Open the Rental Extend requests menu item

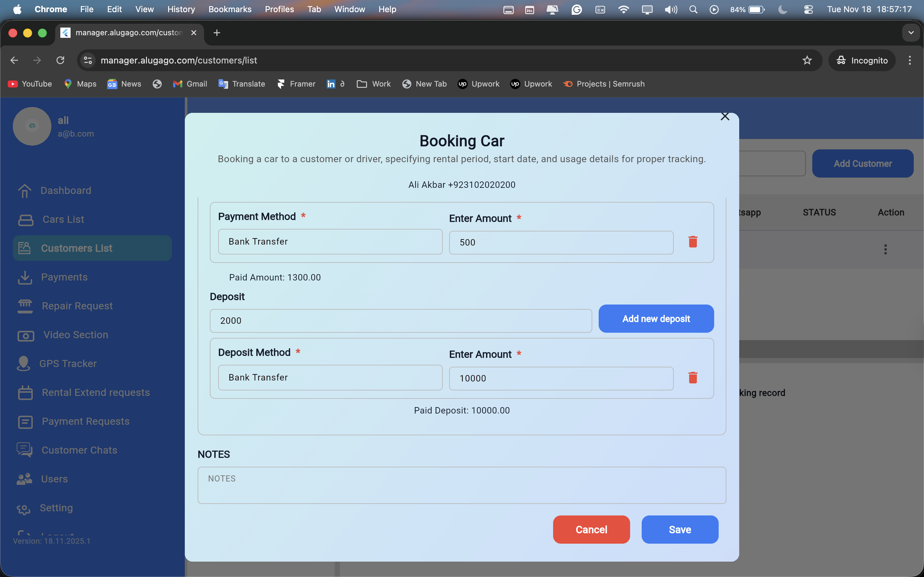pos(96,392)
